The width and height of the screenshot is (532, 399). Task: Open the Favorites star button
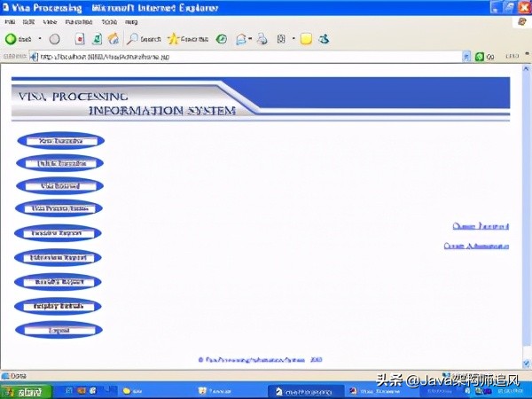click(x=187, y=39)
